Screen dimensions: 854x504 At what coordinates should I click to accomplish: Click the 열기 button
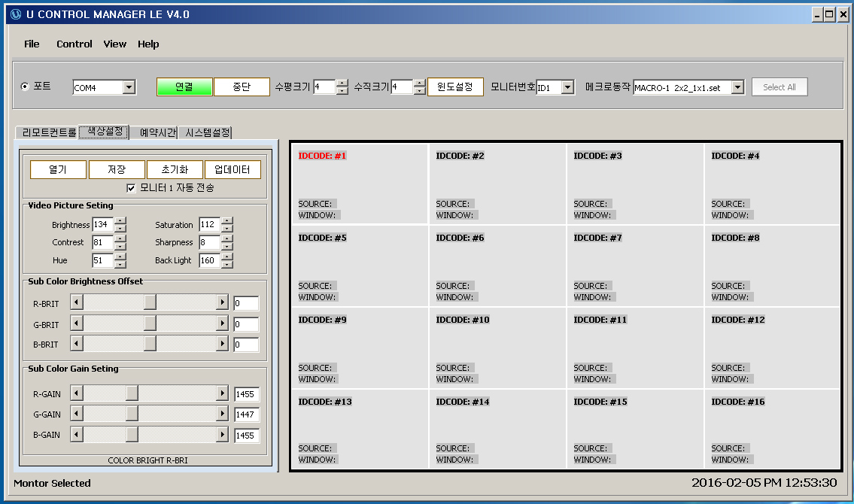(x=58, y=169)
